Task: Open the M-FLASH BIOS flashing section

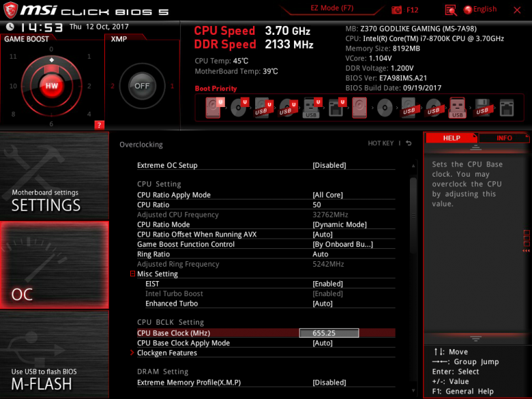Action: pos(55,354)
